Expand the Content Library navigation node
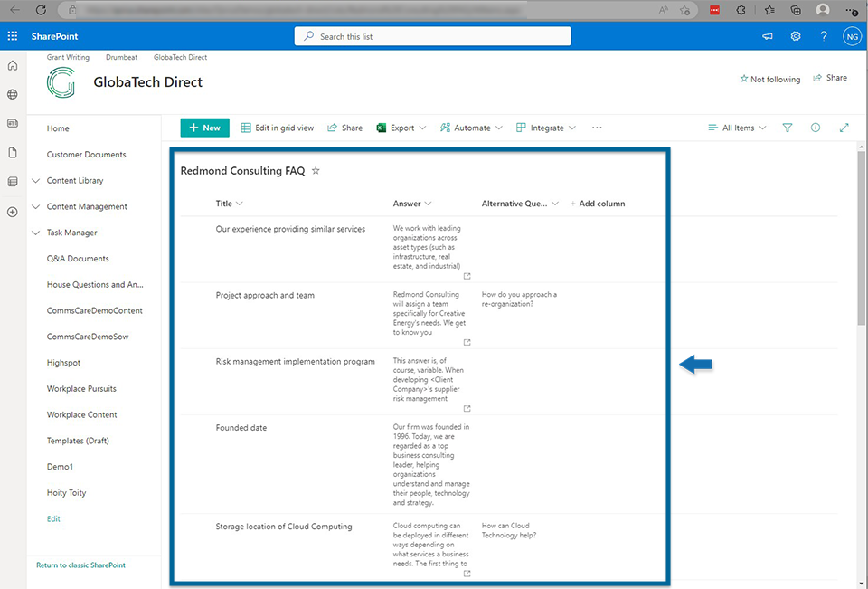The width and height of the screenshot is (868, 589). coord(36,181)
